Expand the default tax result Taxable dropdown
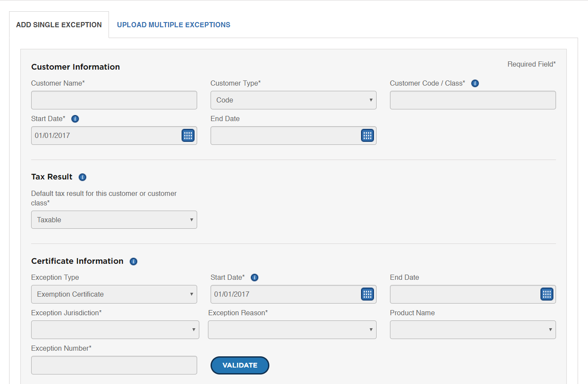The image size is (588, 384). coord(114,220)
